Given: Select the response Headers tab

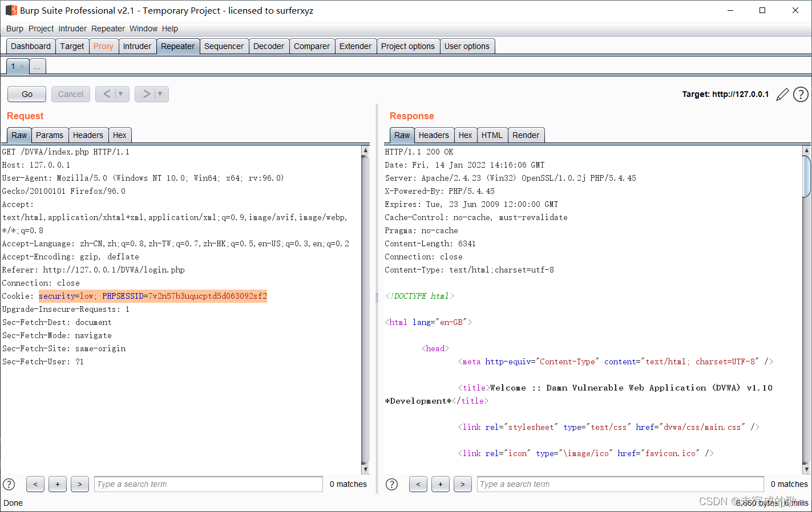Looking at the screenshot, I should [434, 135].
